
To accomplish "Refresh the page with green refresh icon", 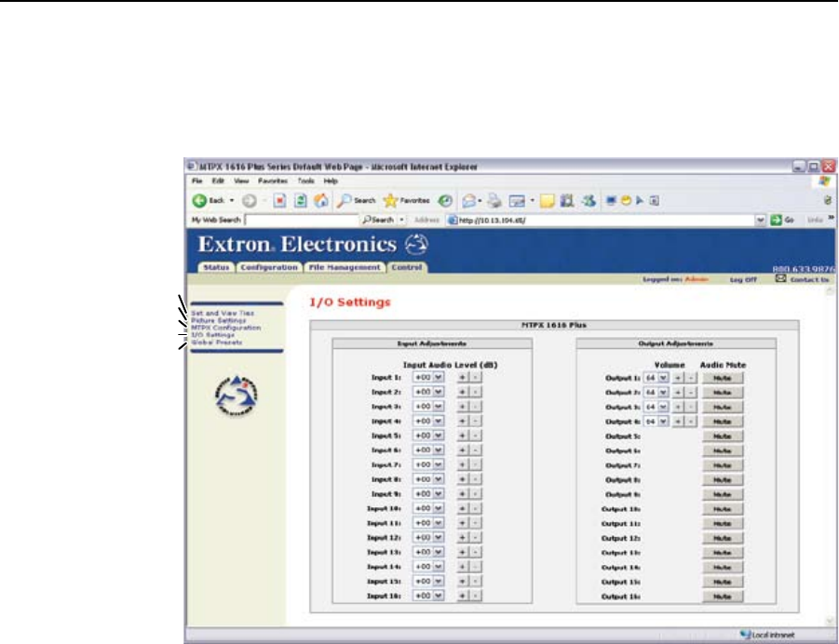I will (301, 201).
